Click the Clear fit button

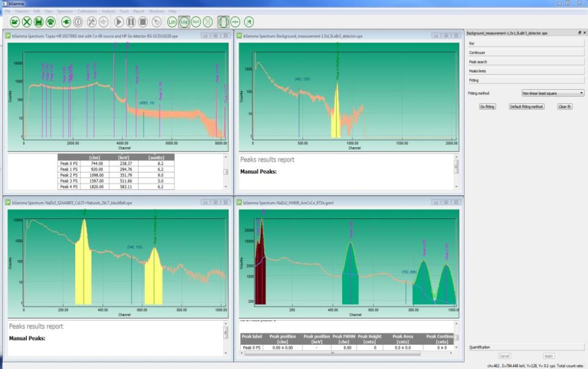point(565,106)
